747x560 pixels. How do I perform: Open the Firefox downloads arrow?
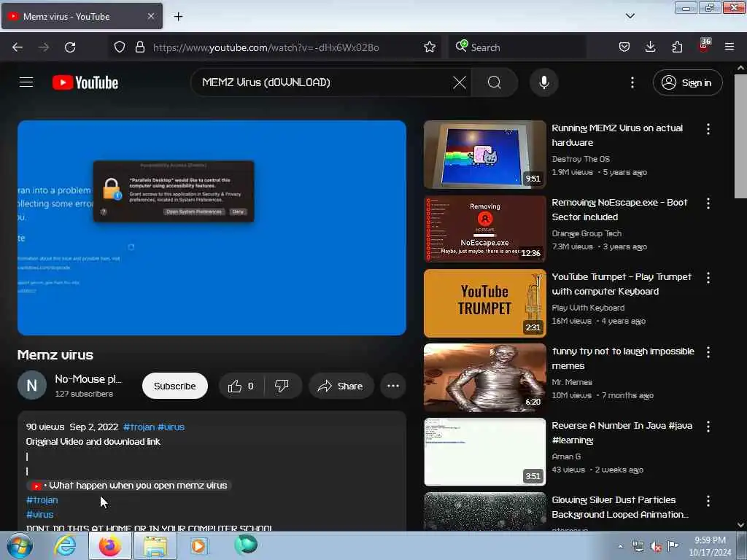coord(650,47)
